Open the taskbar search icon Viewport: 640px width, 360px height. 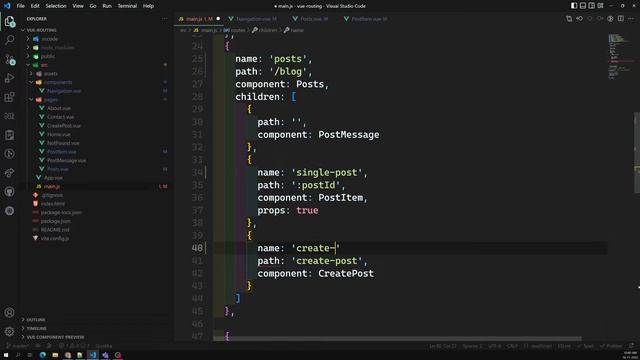coord(18,355)
